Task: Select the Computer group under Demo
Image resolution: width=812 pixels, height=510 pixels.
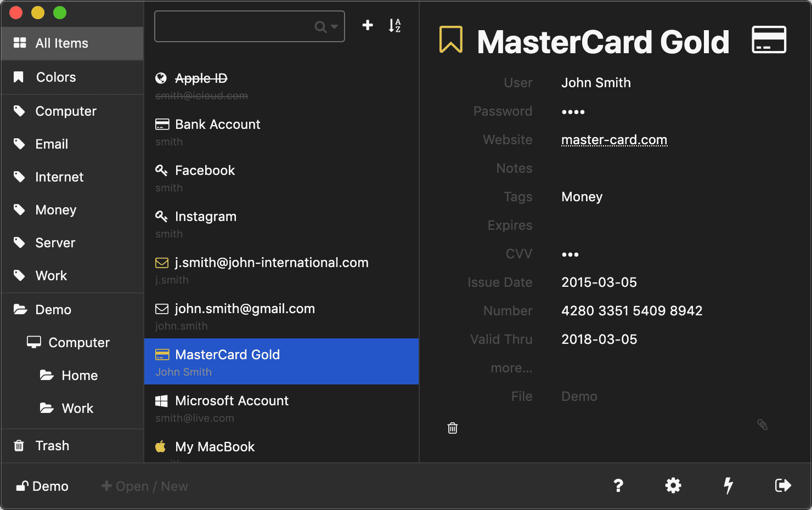Action: pyautogui.click(x=72, y=343)
